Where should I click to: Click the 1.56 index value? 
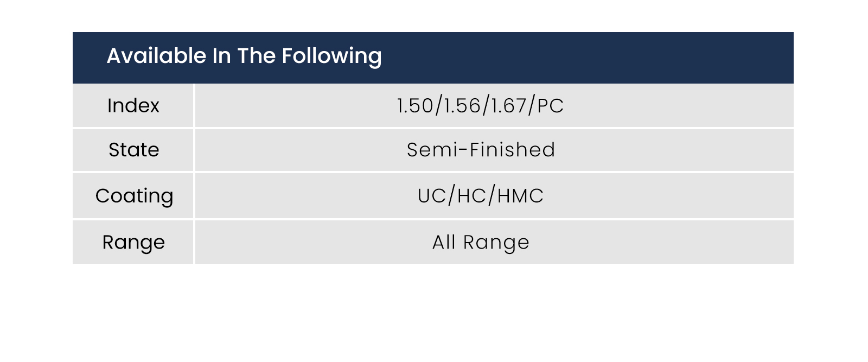(x=462, y=106)
